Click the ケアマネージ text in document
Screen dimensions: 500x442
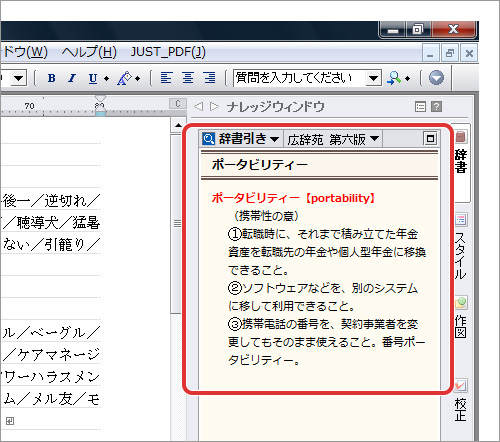tap(59, 355)
